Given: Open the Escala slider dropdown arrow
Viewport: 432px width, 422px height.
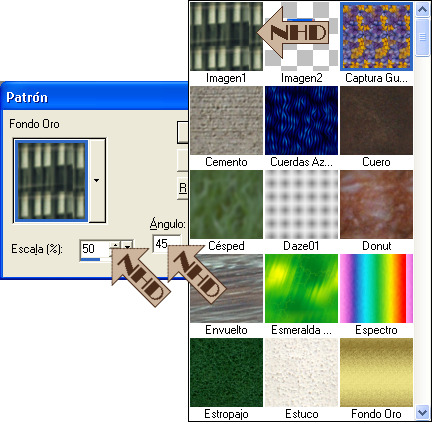Looking at the screenshot, I should (x=127, y=247).
